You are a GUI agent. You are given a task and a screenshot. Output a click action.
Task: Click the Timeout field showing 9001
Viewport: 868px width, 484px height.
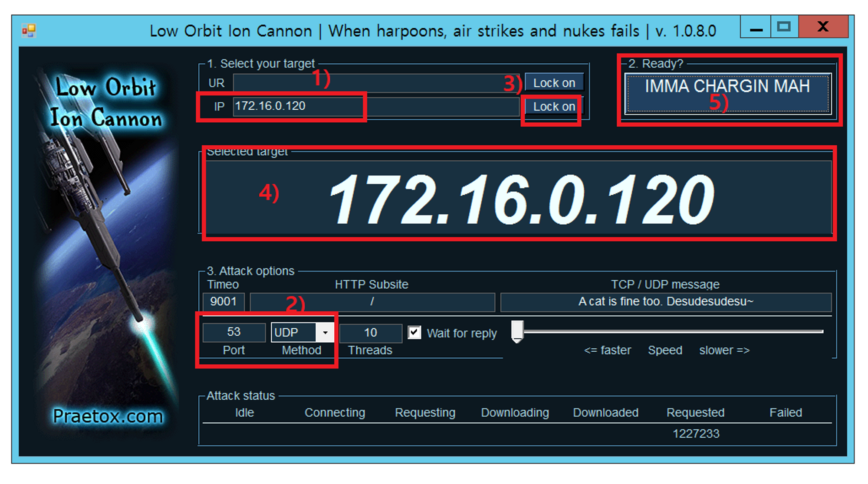coord(224,302)
